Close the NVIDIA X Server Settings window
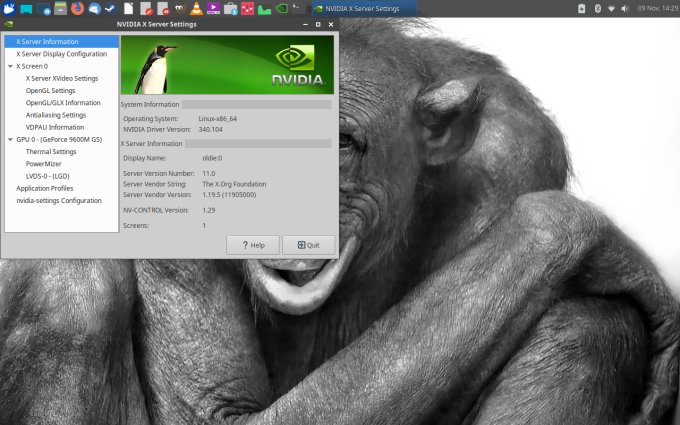 click(331, 24)
